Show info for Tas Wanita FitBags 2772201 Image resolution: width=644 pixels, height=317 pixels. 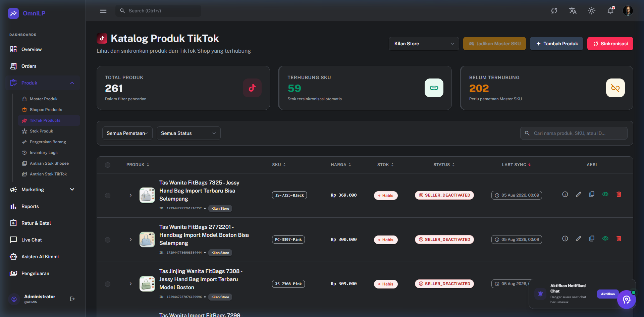click(565, 239)
